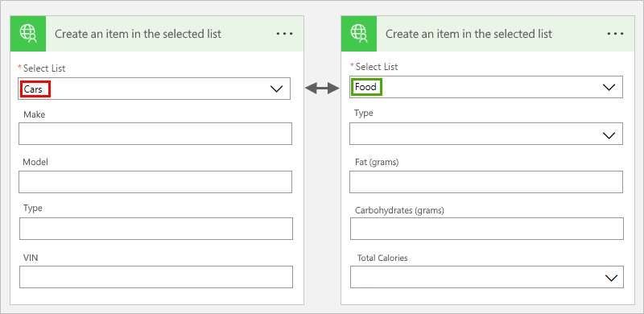The image size is (644, 314).
Task: Click the Model input field
Action: [x=155, y=182]
